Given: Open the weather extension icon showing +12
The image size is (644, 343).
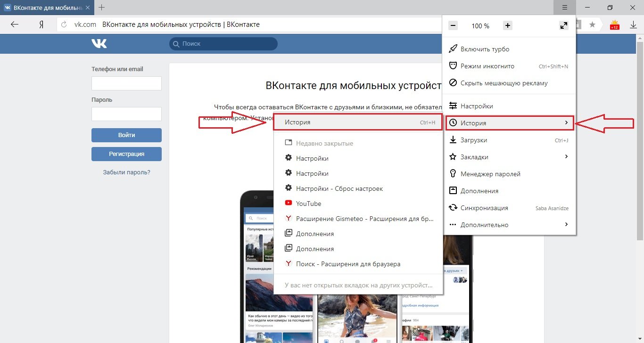Looking at the screenshot, I should (615, 24).
